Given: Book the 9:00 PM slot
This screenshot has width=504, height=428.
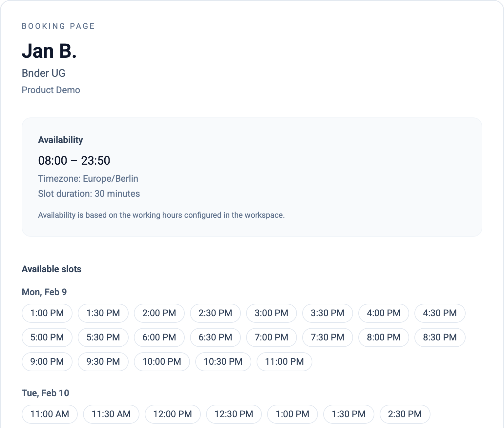Looking at the screenshot, I should click(x=47, y=361).
